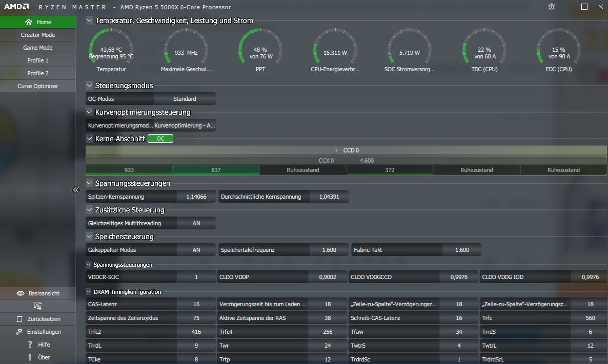
Task: Click the Trfc value 560
Action: [590, 318]
